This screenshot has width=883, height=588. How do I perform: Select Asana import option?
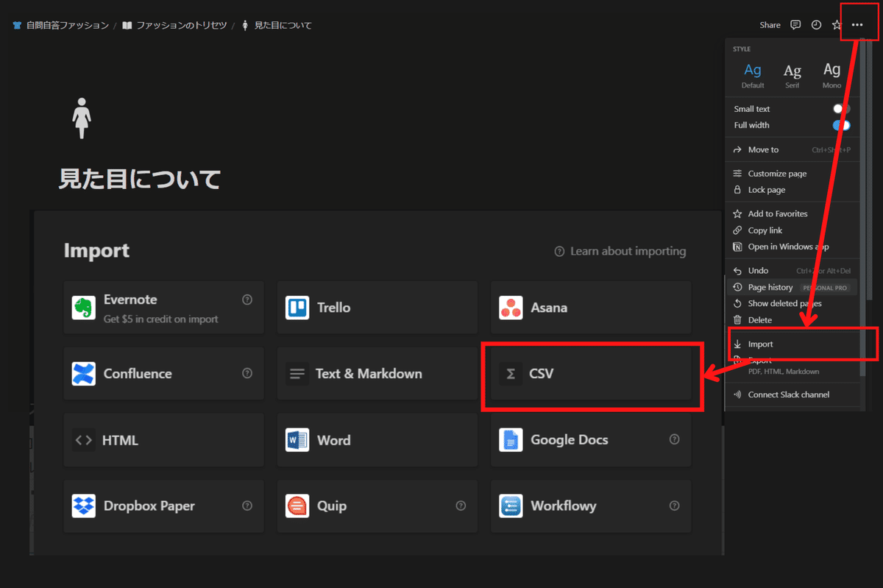[x=591, y=308]
